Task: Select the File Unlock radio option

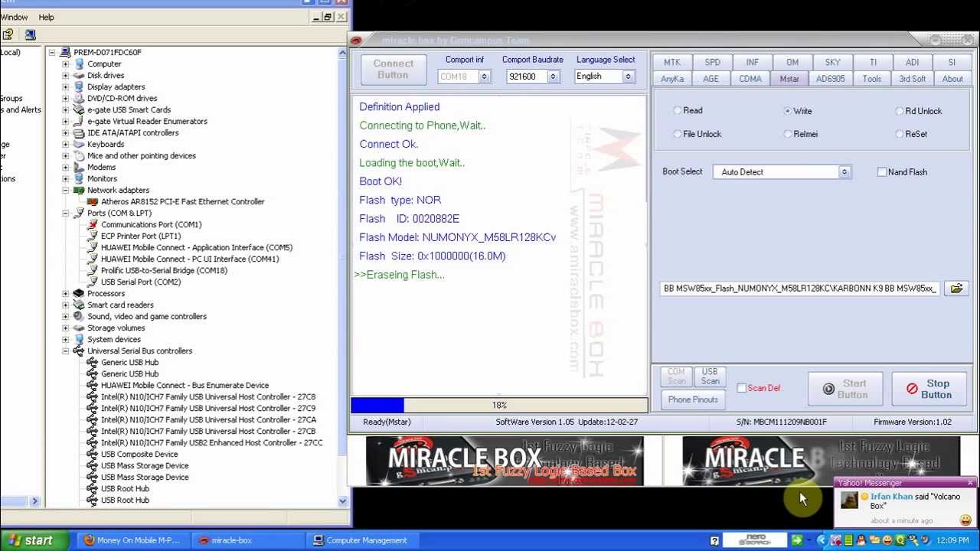Action: [x=678, y=134]
